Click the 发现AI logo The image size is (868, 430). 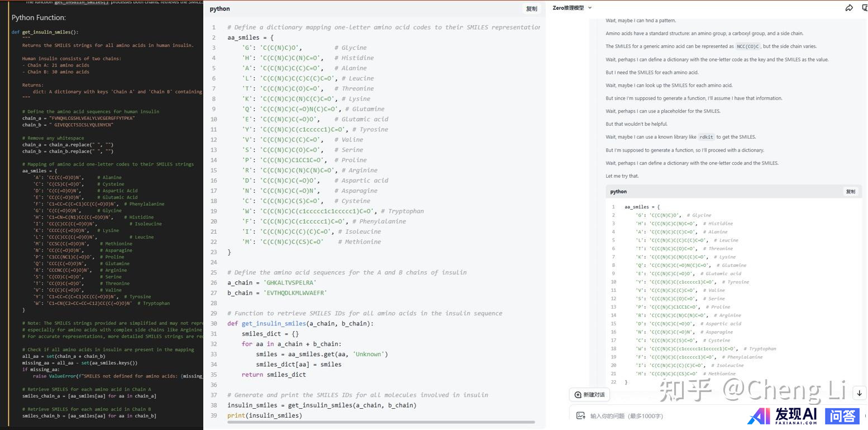click(782, 415)
